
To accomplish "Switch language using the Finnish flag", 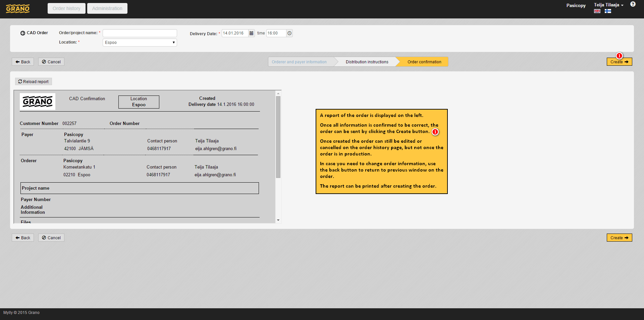I will [608, 11].
